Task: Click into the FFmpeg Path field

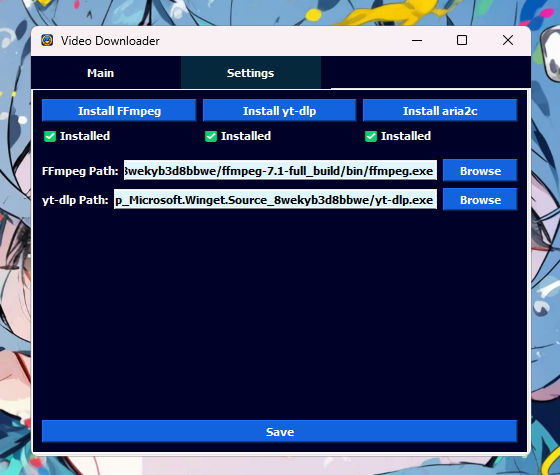Action: 280,170
